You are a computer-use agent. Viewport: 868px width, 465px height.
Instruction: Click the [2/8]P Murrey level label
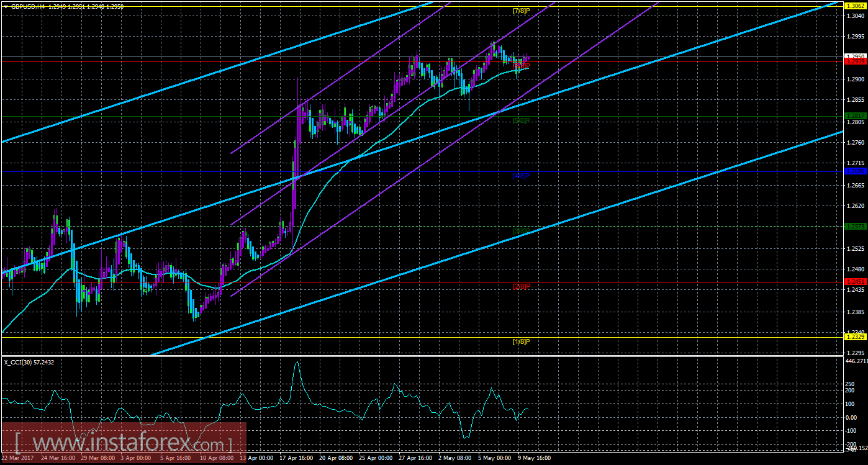click(x=521, y=286)
